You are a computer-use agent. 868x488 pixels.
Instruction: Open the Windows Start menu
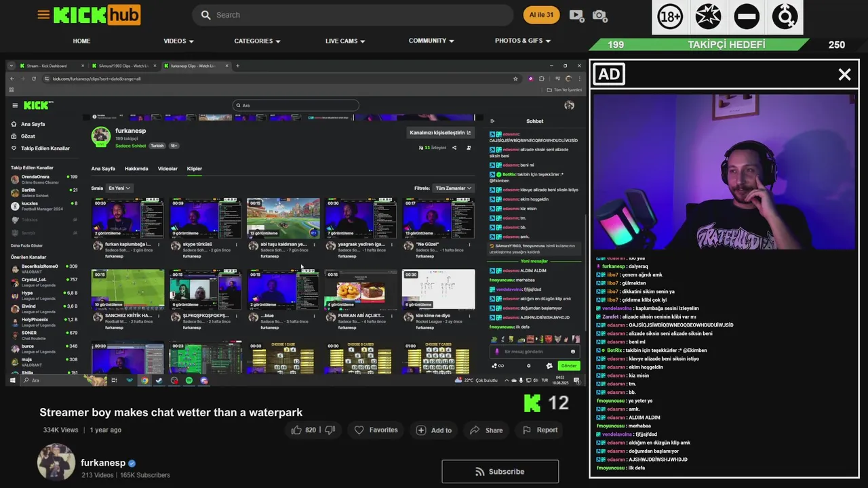tap(12, 380)
